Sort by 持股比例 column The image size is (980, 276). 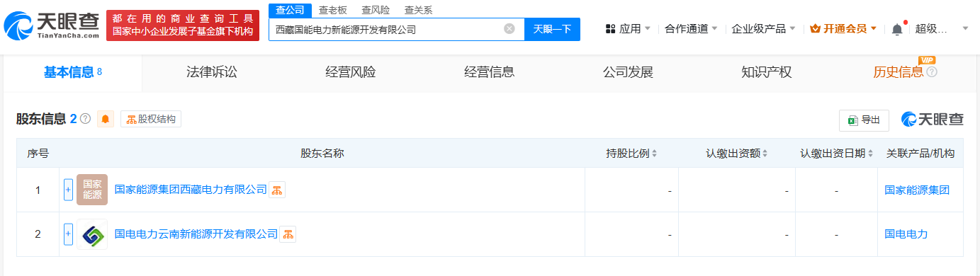click(631, 154)
